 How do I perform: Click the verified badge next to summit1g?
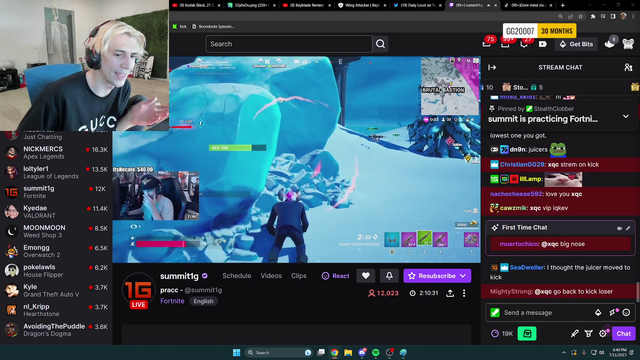[x=205, y=276]
